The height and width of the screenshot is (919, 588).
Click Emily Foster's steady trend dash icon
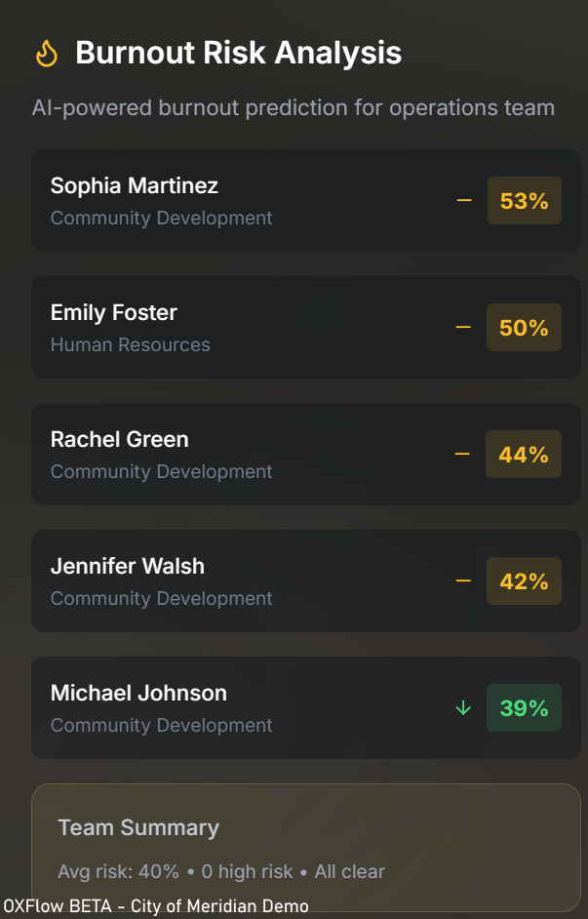[x=463, y=328]
